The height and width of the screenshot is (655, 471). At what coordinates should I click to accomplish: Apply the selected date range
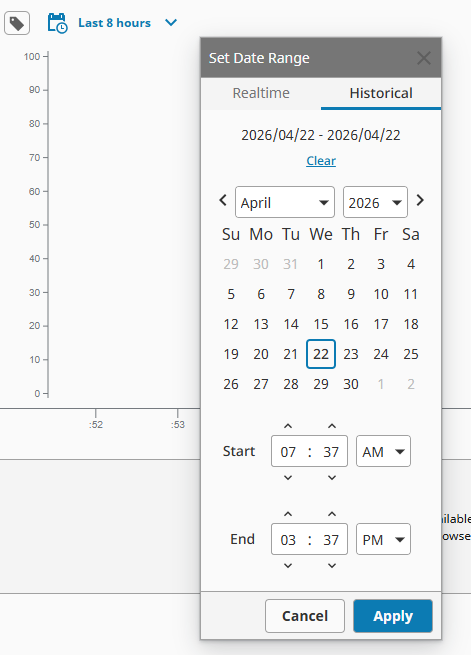coord(393,616)
